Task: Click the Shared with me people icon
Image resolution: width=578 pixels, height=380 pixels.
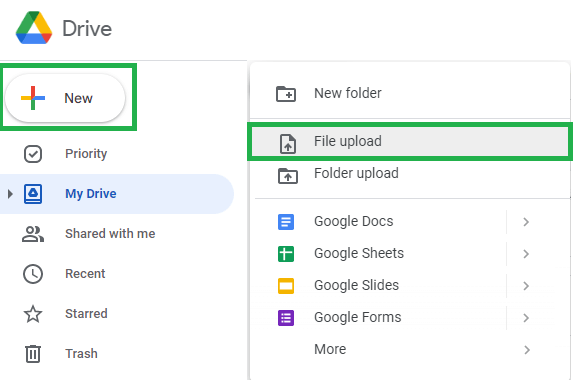Action: pyautogui.click(x=33, y=234)
